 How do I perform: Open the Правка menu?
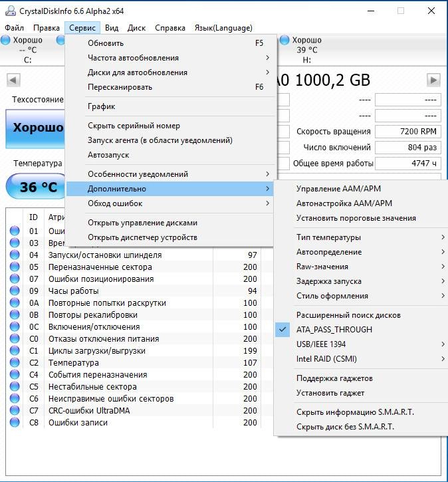coord(47,28)
